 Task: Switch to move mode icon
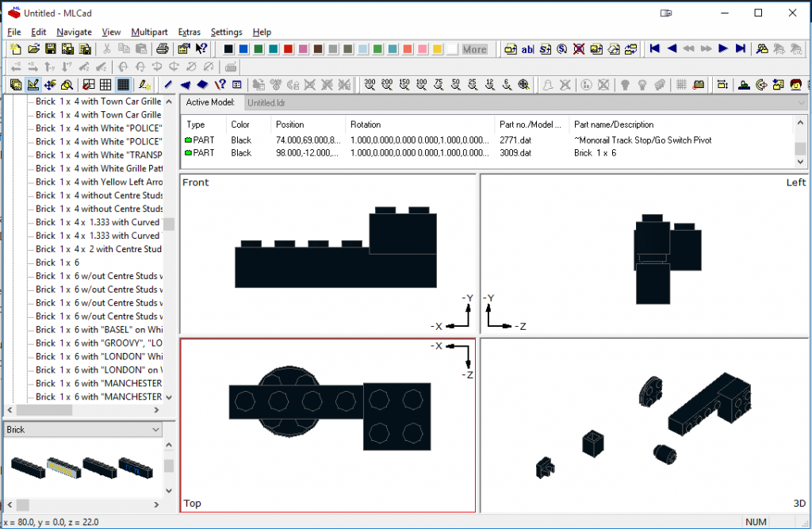(50, 84)
